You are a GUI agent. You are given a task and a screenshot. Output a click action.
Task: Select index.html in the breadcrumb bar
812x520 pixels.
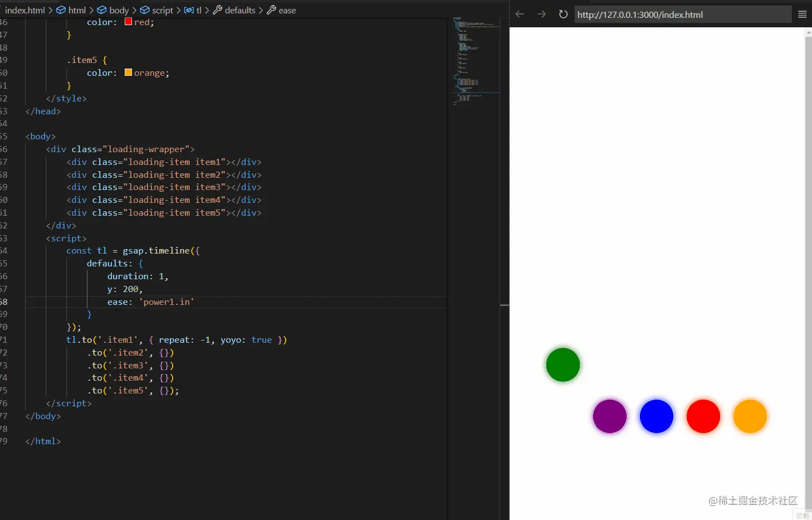click(25, 10)
